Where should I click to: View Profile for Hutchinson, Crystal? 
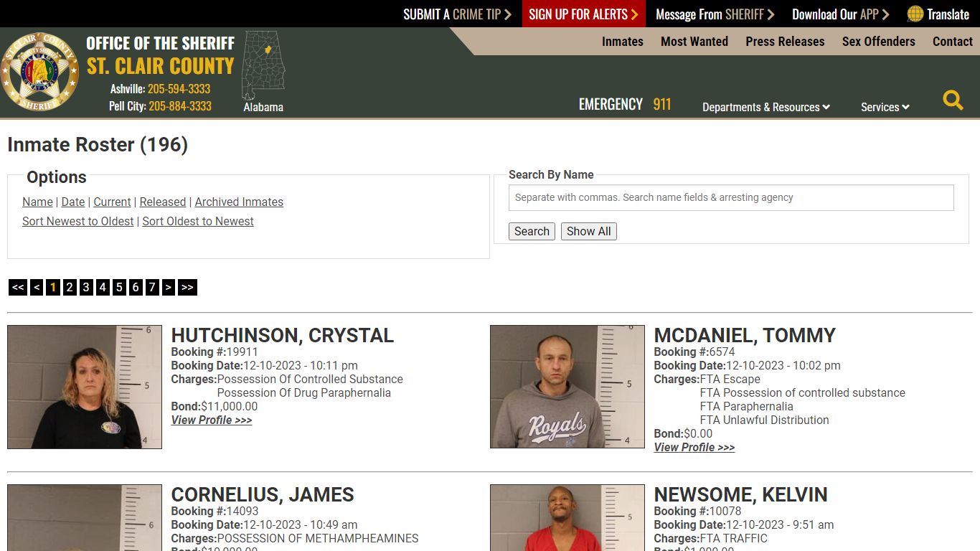point(212,420)
